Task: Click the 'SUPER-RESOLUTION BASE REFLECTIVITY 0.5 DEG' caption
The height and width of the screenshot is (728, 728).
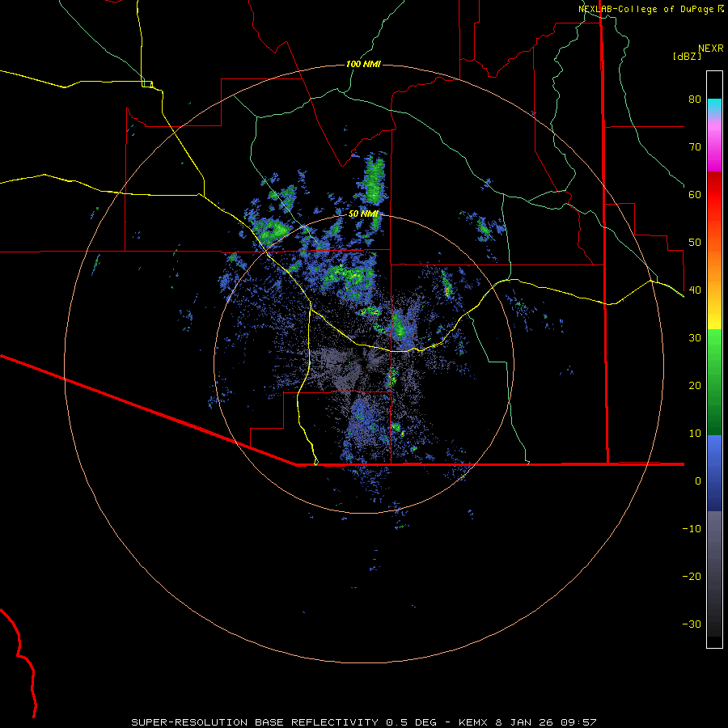Action: [x=284, y=722]
